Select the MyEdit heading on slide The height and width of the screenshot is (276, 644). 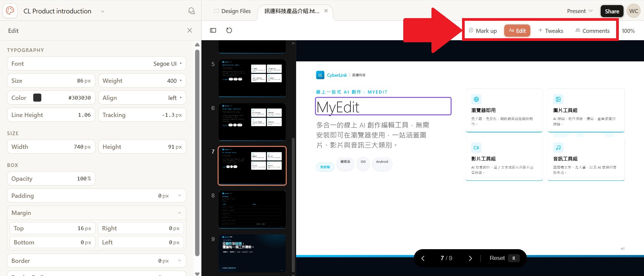[x=383, y=106]
